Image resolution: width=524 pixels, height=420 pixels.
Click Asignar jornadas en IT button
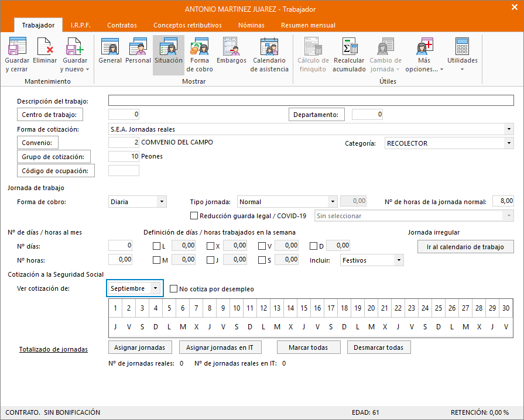coord(220,347)
